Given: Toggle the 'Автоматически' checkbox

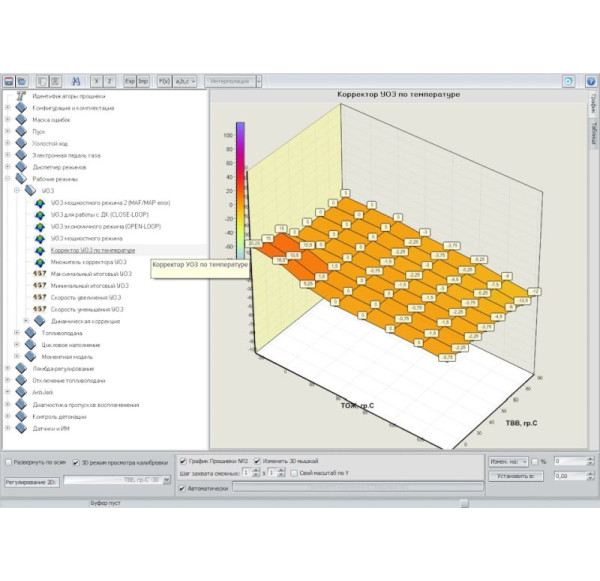Looking at the screenshot, I should (x=182, y=489).
